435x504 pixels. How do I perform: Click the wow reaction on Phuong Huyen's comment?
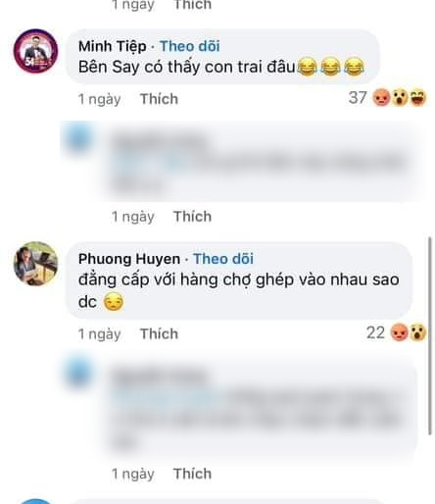[417, 332]
